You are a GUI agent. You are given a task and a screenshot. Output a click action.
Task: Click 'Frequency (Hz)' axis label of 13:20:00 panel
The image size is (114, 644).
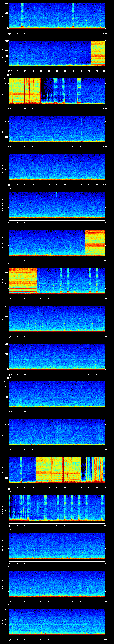click(3, 243)
